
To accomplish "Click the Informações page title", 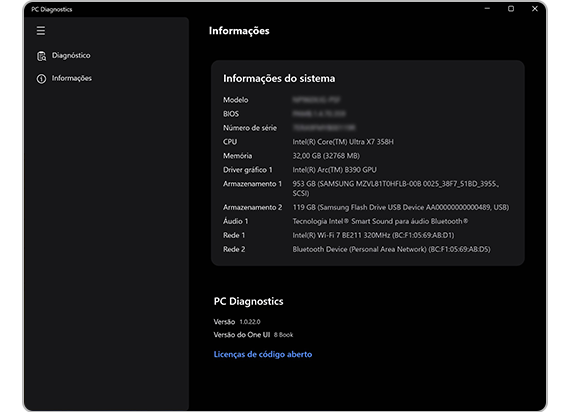I will (239, 31).
